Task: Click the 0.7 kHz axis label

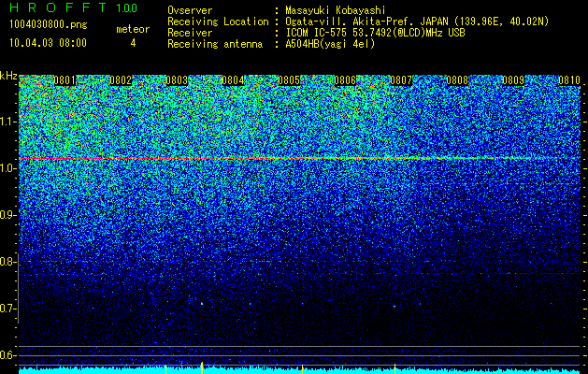Action: 7,309
